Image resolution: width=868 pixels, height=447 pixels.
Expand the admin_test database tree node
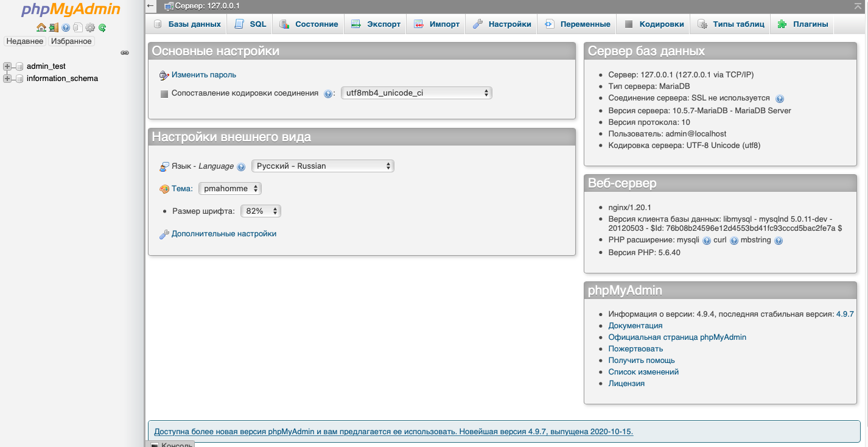tap(7, 66)
